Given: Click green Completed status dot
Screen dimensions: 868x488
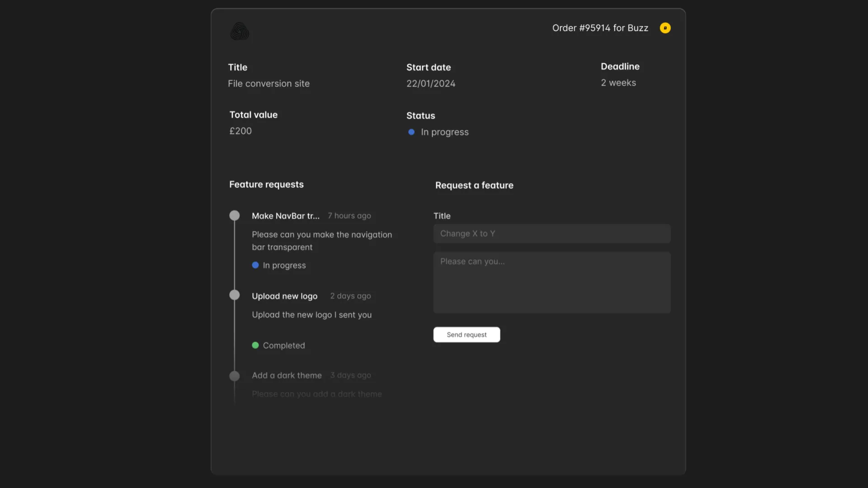Looking at the screenshot, I should [x=255, y=345].
